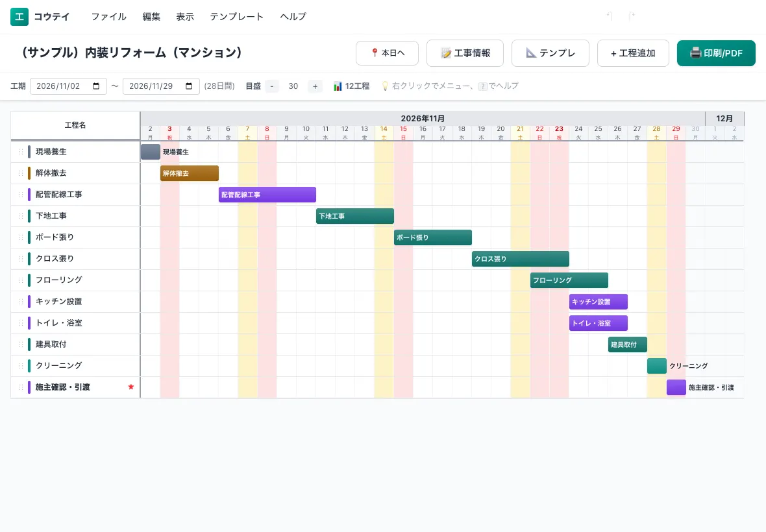Select the 施主確認・引渡 purple Gantt bar
Image resolution: width=766 pixels, height=532 pixels.
676,387
